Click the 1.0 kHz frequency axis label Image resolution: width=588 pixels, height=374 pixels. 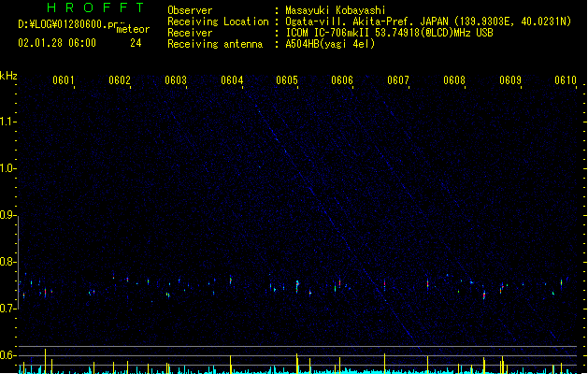tap(7, 168)
